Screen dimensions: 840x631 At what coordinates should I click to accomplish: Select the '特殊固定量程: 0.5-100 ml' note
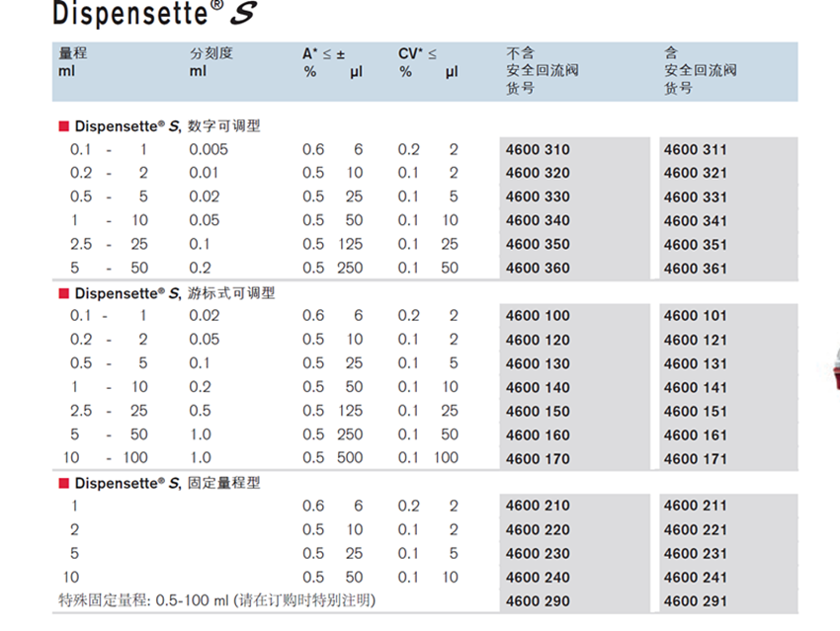143,600
